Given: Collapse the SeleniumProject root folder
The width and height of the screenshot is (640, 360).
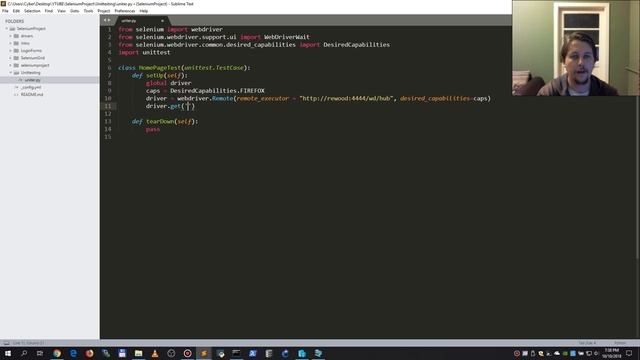Looking at the screenshot, I should 7,29.
